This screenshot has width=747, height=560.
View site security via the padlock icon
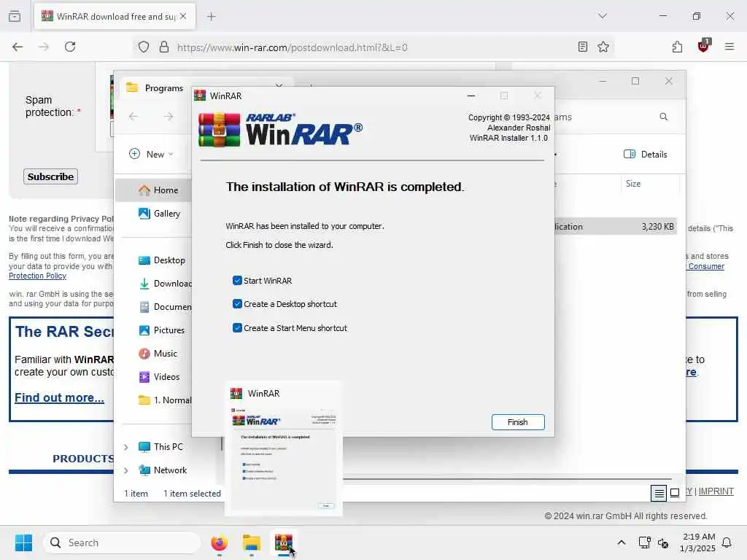(x=164, y=47)
